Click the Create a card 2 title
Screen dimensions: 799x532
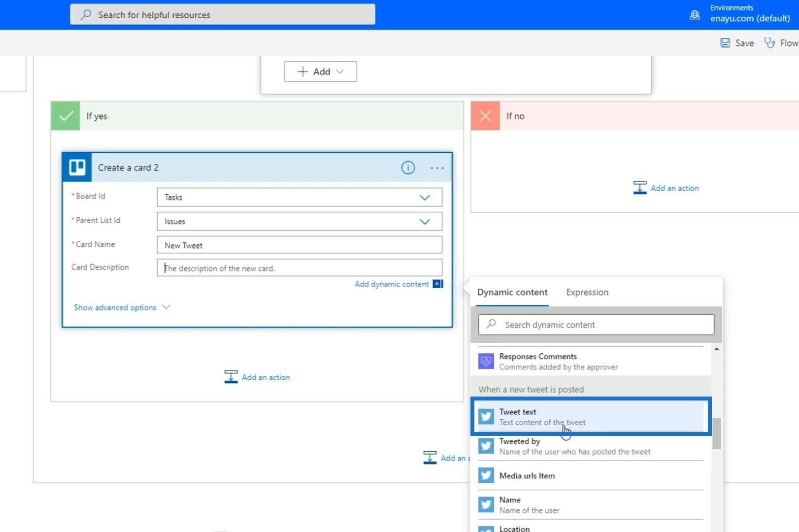128,167
